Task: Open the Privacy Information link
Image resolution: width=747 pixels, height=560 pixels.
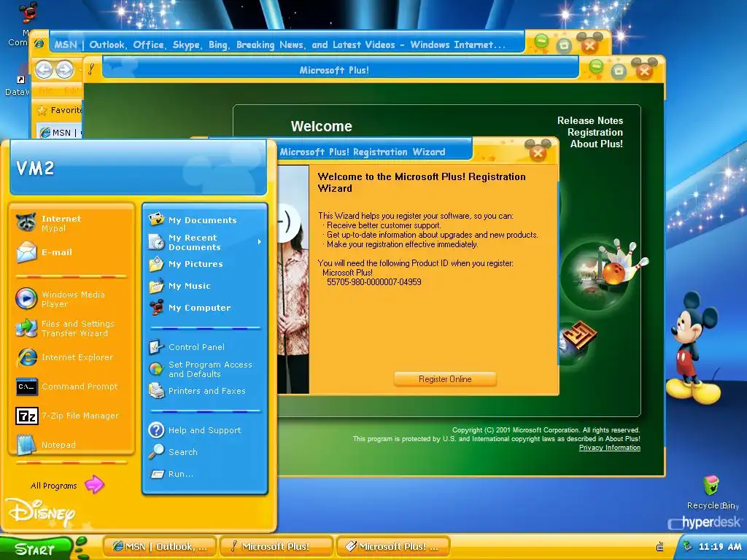Action: [x=609, y=448]
